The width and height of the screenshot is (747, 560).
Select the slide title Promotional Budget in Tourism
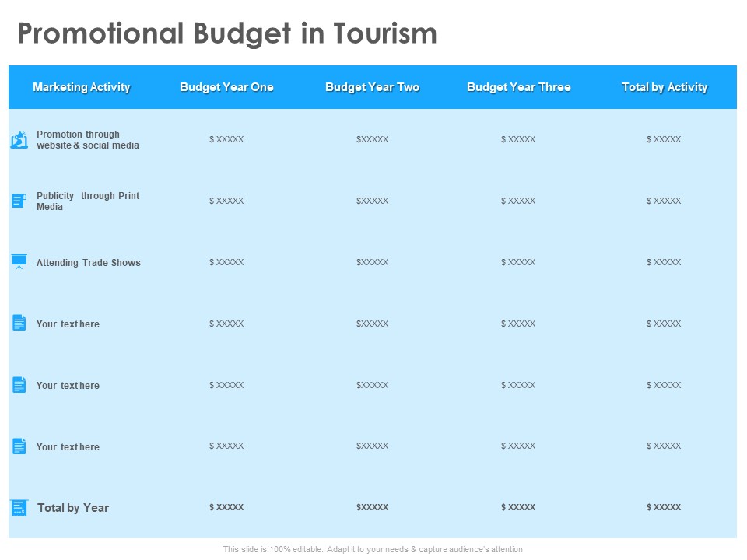227,33
